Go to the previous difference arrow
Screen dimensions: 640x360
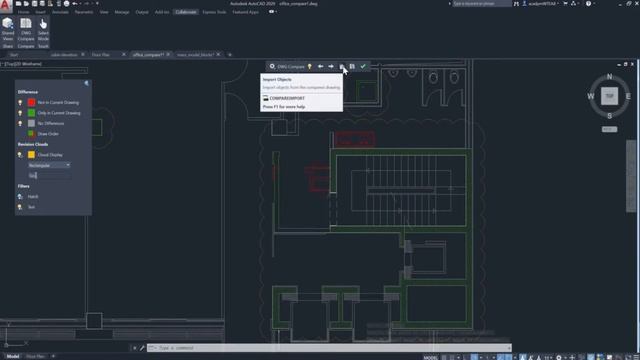[x=320, y=66]
